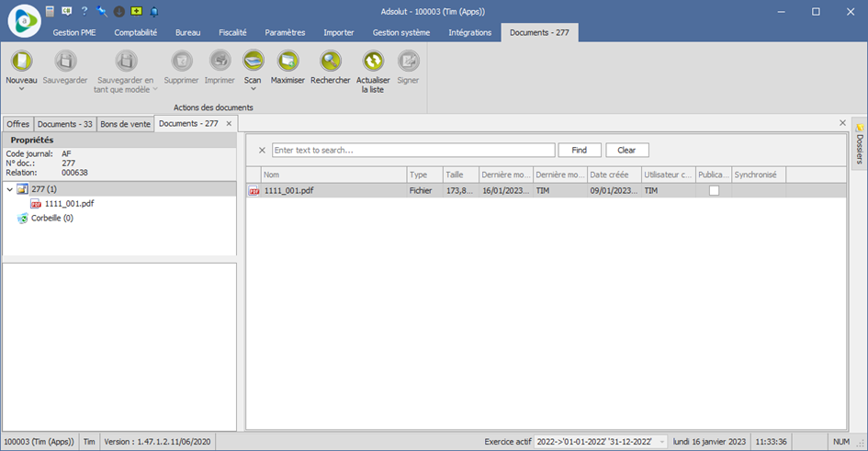The image size is (868, 451).
Task: Open the Gestion système ribbon tab
Action: (401, 33)
